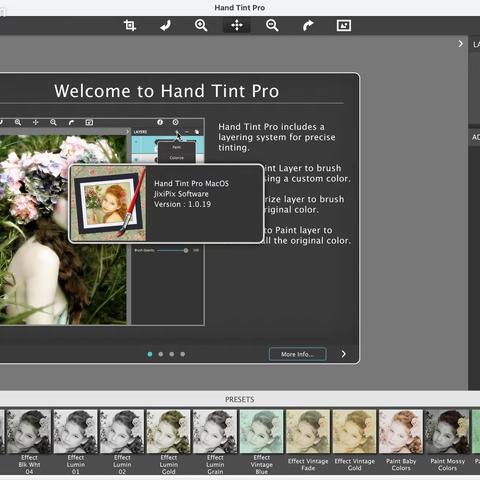The image size is (480, 480).
Task: Click the 'Version : 1.0.19' text
Action: point(182,204)
